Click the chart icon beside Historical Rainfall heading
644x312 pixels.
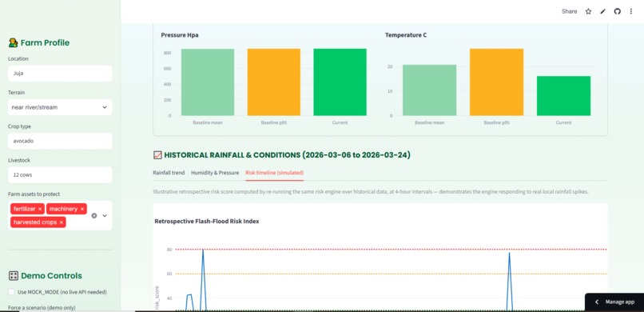pos(157,155)
